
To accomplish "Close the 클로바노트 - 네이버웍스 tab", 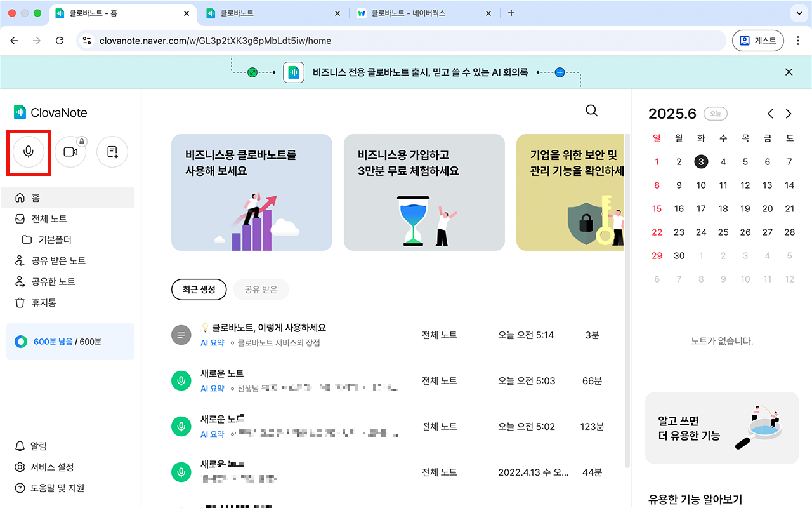I will (488, 13).
